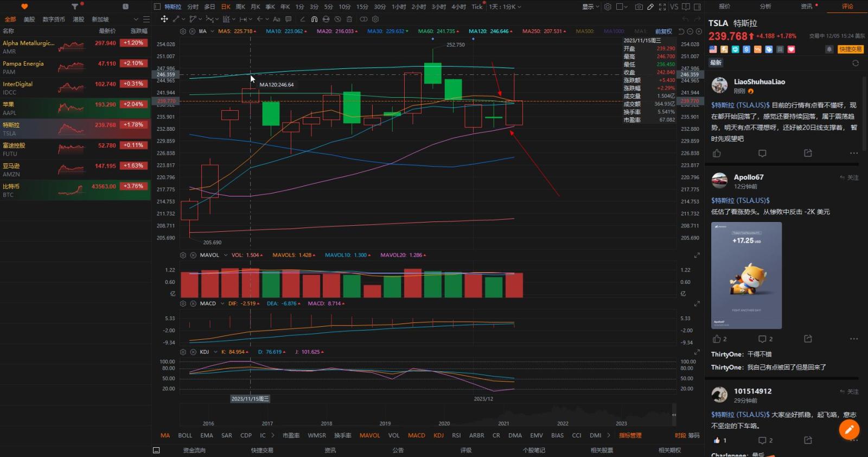Viewport: 868px width, 457px height.
Task: Switch to the 周K weekly chart
Action: click(x=240, y=7)
